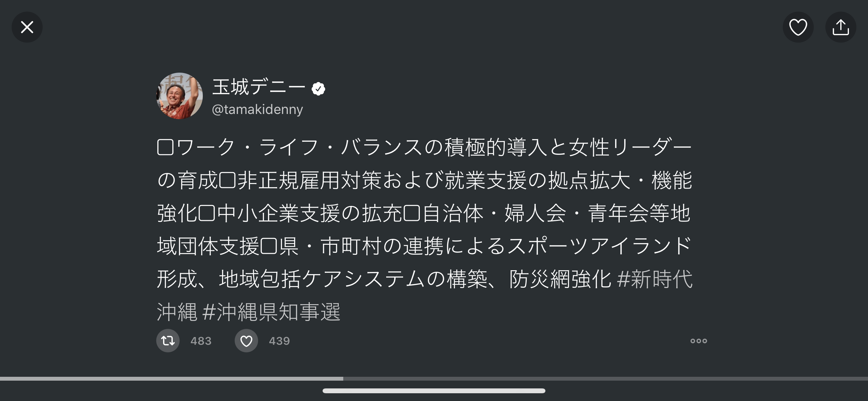Tap the heart icon at top right
868x401 pixels.
click(798, 27)
